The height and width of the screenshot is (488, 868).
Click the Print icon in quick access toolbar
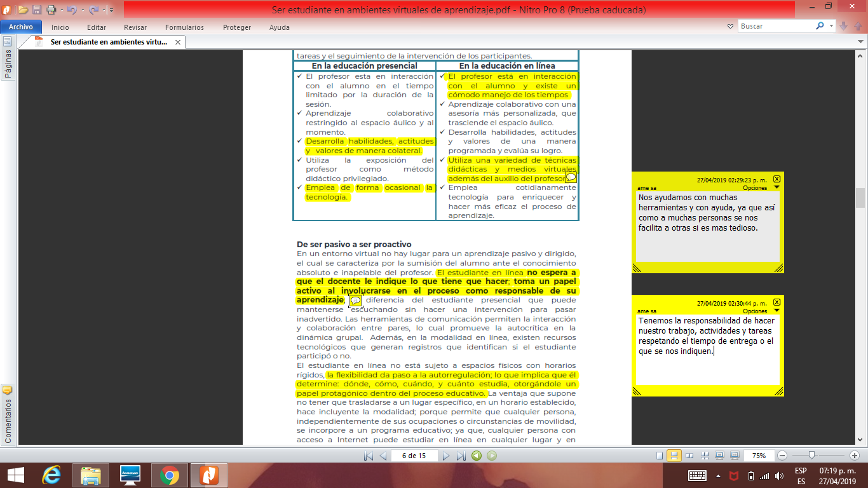click(51, 10)
